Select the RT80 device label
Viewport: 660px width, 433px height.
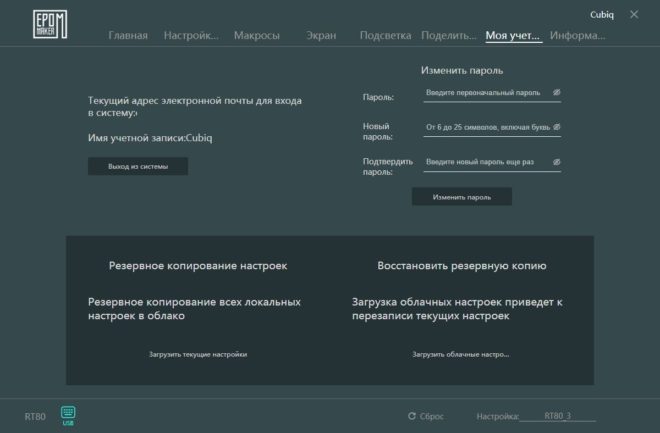click(35, 416)
